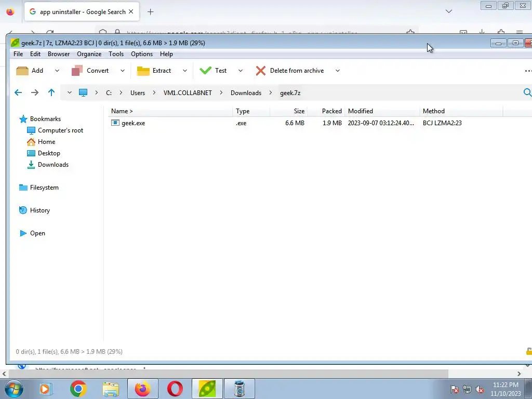
Task: Open the Browser menu
Action: (x=59, y=54)
